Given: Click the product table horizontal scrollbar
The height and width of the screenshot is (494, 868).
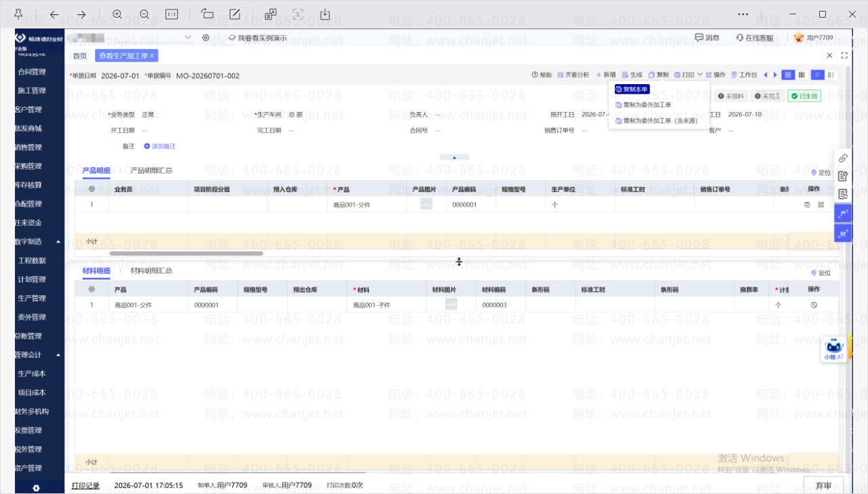Looking at the screenshot, I should tap(186, 253).
